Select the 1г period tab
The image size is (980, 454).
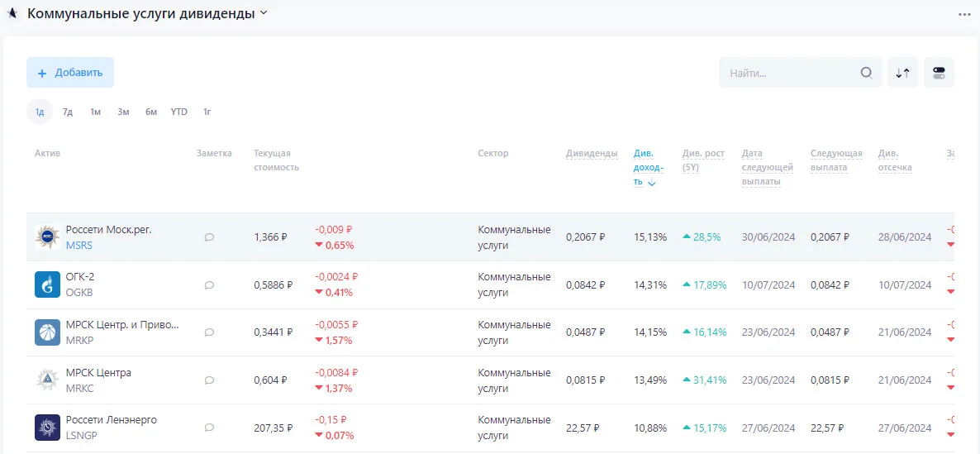pos(207,112)
